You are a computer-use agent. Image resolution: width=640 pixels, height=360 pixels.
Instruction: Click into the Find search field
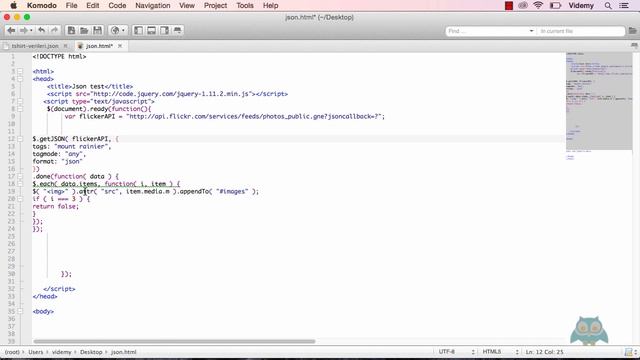(487, 31)
